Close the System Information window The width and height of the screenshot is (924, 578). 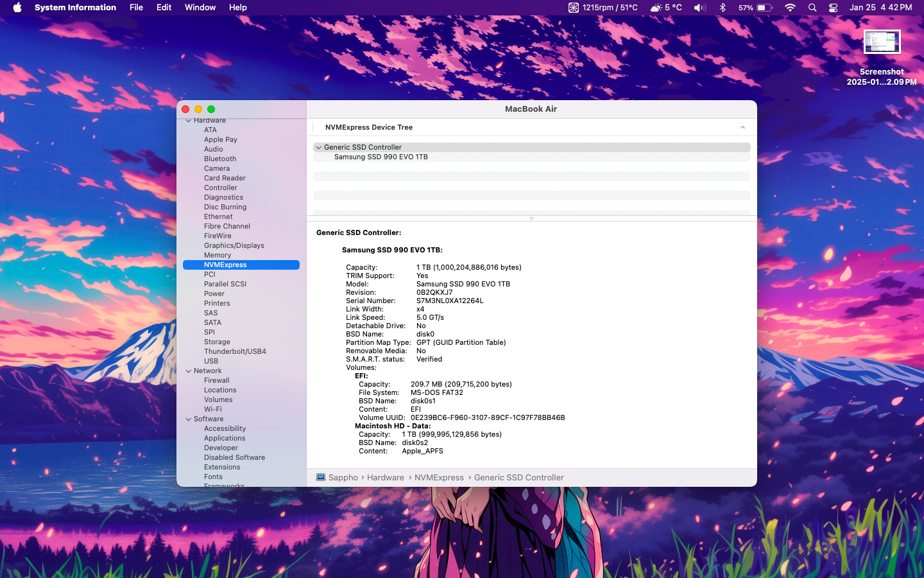pyautogui.click(x=185, y=109)
